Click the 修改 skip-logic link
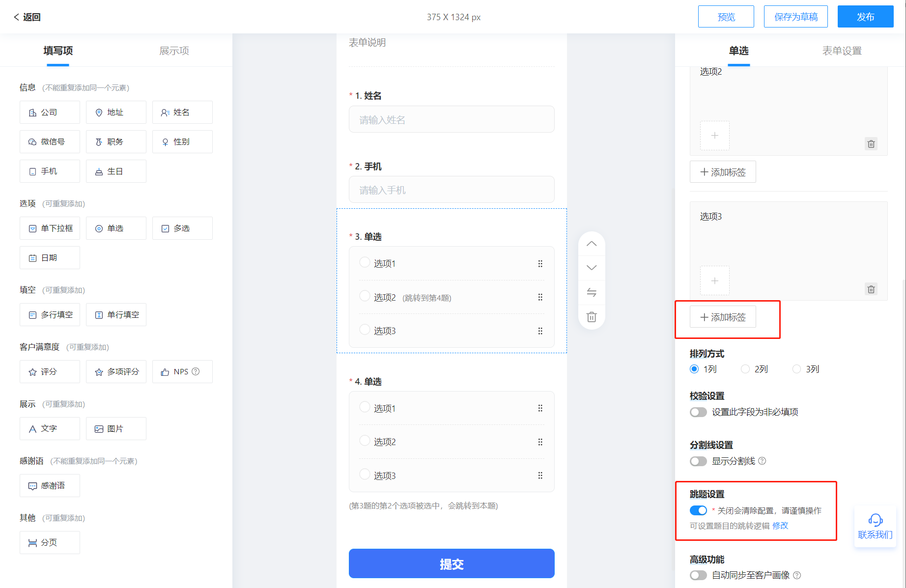This screenshot has width=906, height=588. pyautogui.click(x=780, y=526)
